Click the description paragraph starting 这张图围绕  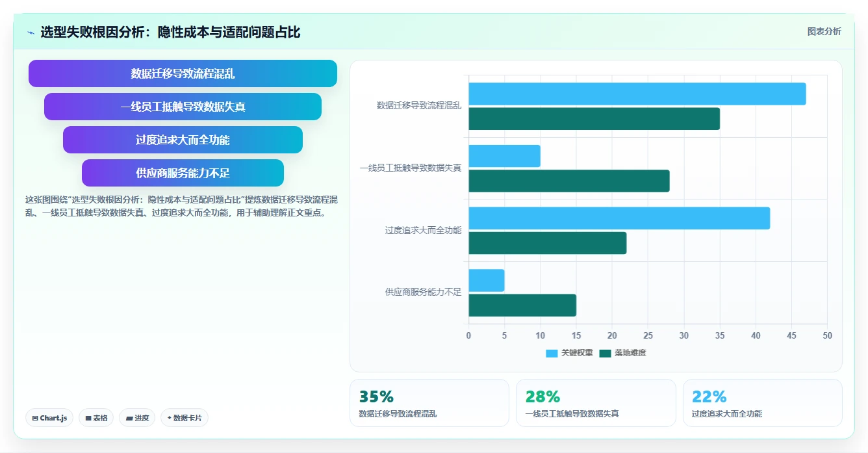pyautogui.click(x=181, y=206)
